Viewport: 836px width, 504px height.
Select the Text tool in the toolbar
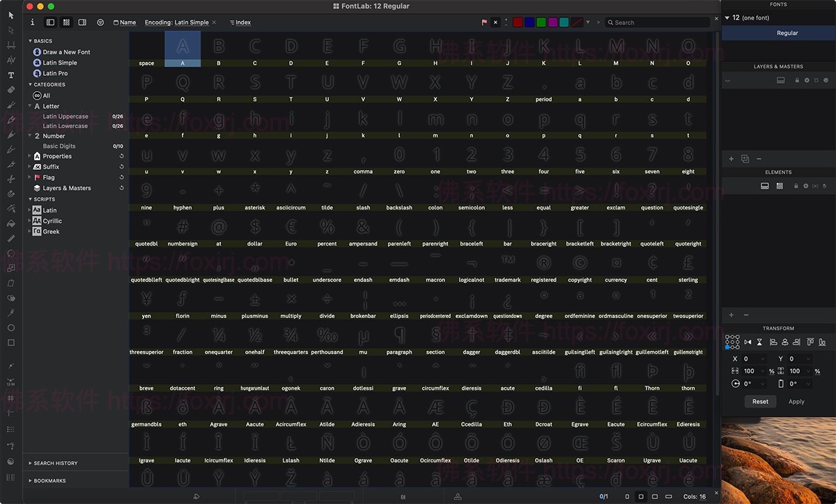[x=10, y=75]
